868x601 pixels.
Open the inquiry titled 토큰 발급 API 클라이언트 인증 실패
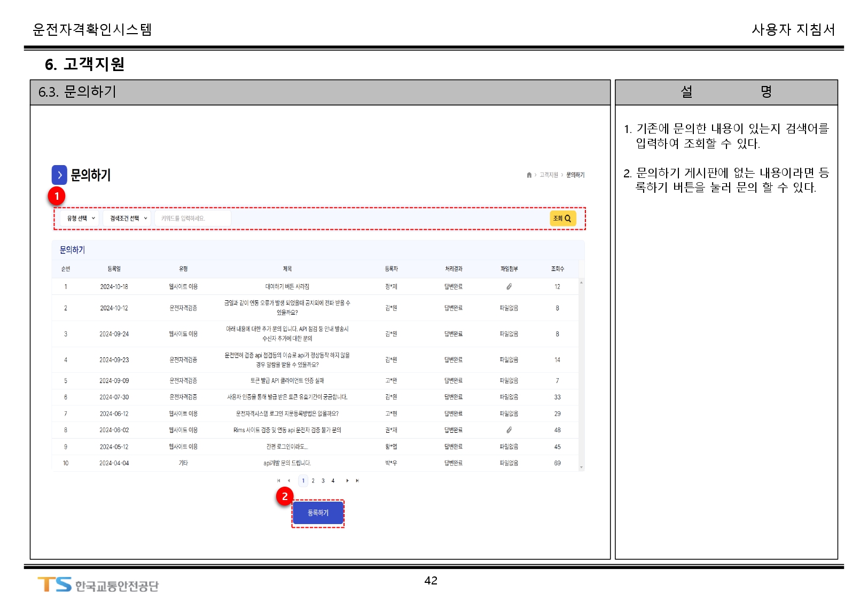[x=287, y=381]
